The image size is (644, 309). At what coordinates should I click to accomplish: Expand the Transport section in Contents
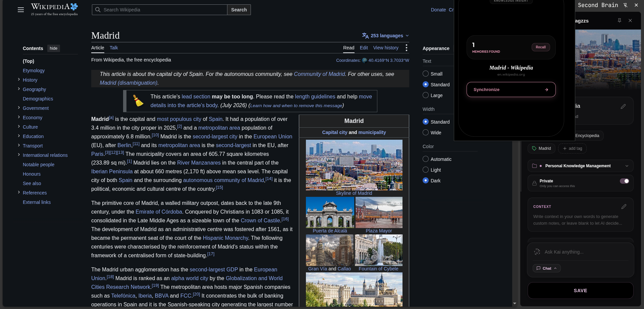[19, 145]
